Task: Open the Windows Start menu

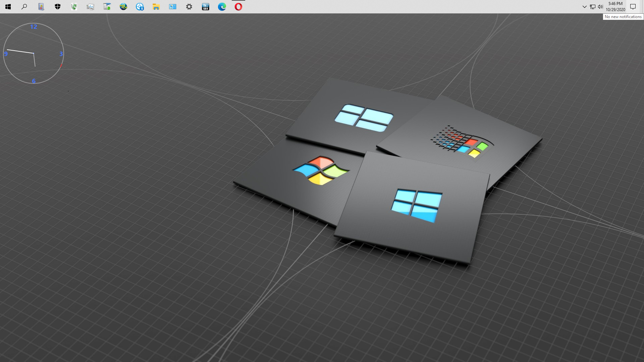Action: pyautogui.click(x=8, y=7)
